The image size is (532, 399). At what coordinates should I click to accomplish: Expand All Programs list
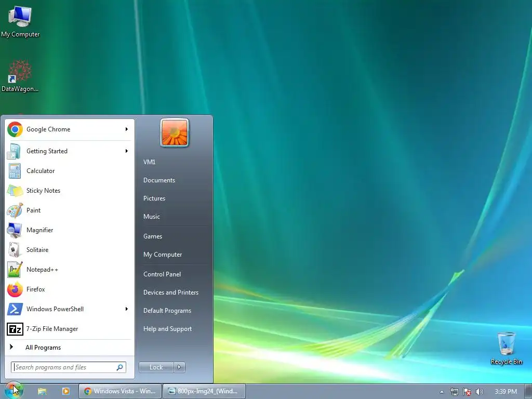(70, 348)
